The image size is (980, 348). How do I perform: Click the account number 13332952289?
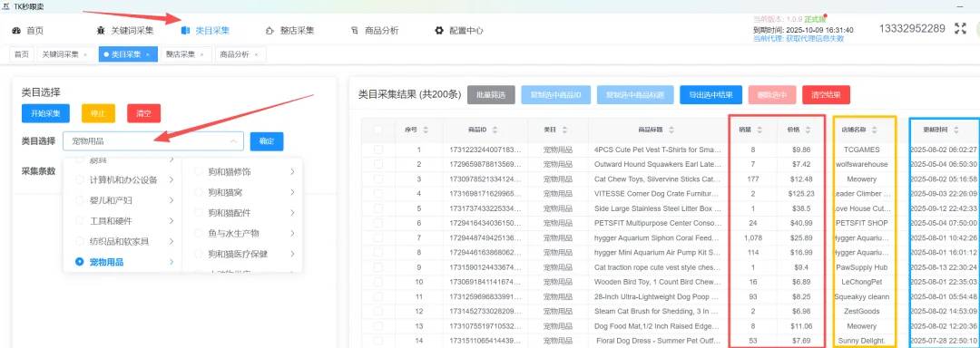click(x=912, y=29)
